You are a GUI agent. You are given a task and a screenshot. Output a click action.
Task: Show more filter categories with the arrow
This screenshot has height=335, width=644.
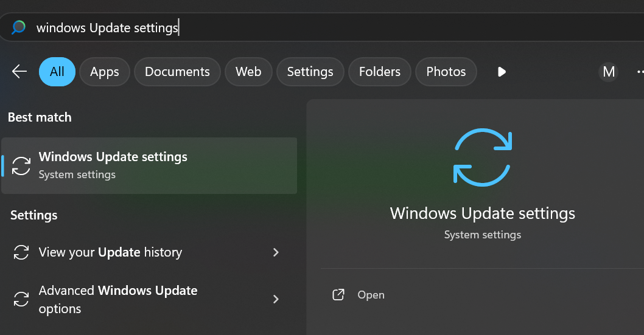[x=502, y=72]
